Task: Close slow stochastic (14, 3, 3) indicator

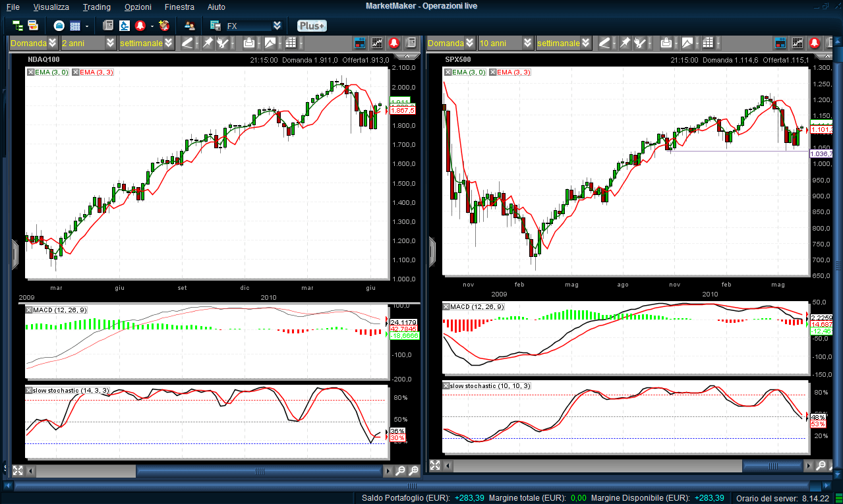Action: [x=29, y=391]
